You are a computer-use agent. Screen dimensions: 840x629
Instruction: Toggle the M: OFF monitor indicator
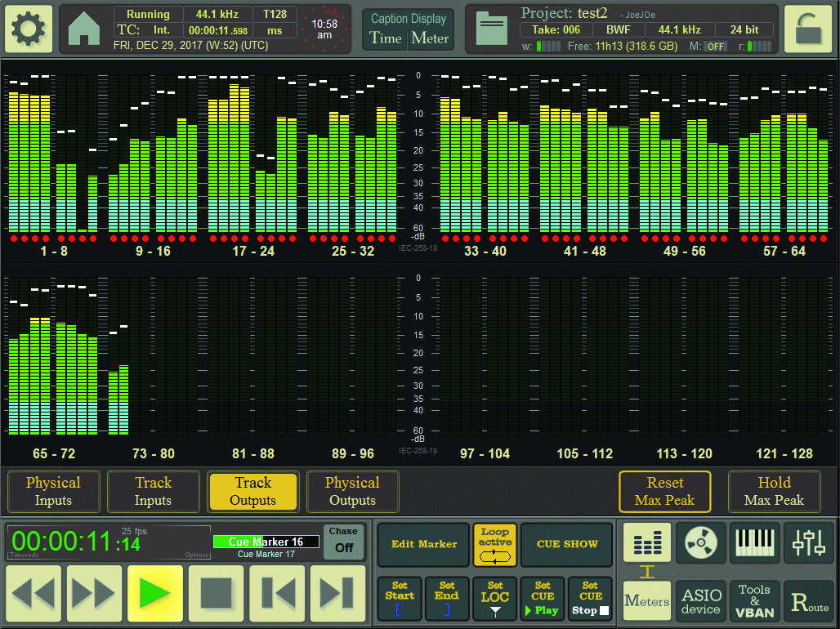716,47
